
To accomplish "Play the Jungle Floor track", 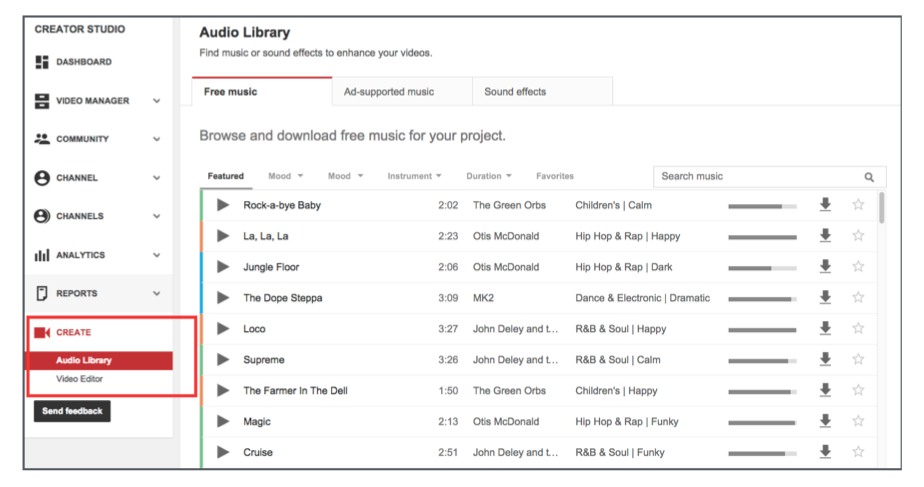I will coord(223,267).
